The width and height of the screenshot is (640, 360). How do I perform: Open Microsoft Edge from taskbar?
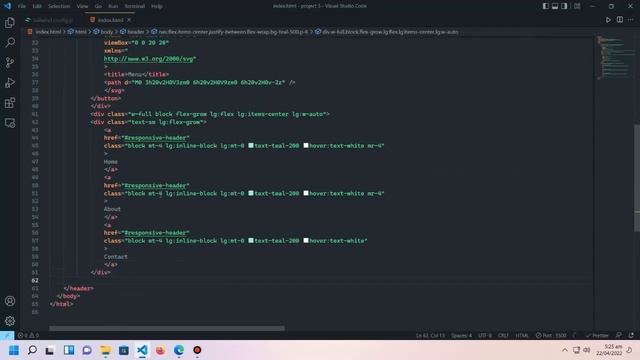tap(179, 350)
